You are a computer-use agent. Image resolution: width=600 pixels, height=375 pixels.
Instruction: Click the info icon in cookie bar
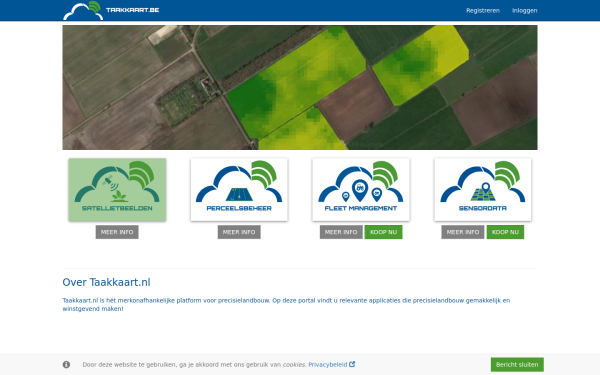click(66, 365)
